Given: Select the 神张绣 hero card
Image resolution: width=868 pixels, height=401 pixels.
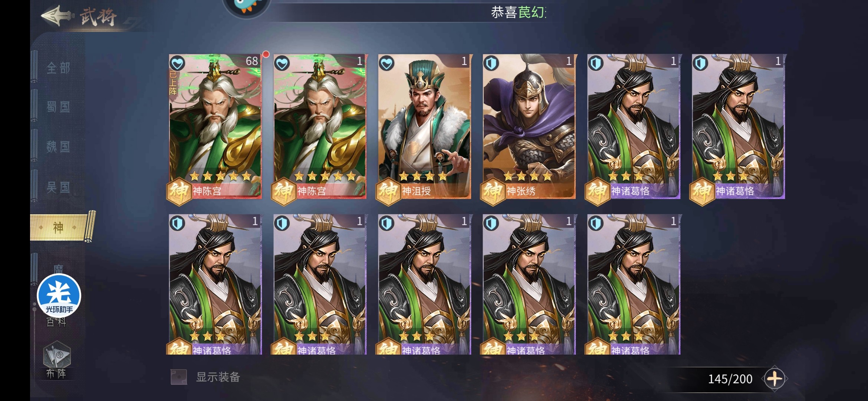Looking at the screenshot, I should point(529,127).
